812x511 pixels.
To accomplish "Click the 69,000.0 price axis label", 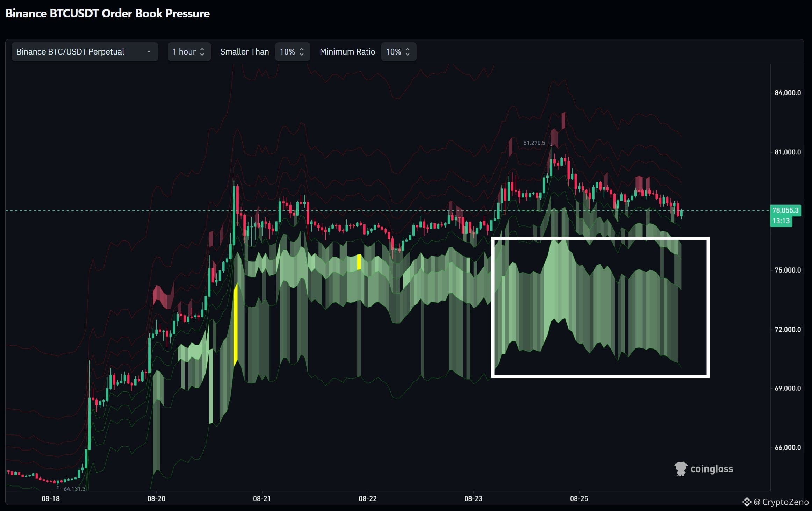I will tap(788, 388).
